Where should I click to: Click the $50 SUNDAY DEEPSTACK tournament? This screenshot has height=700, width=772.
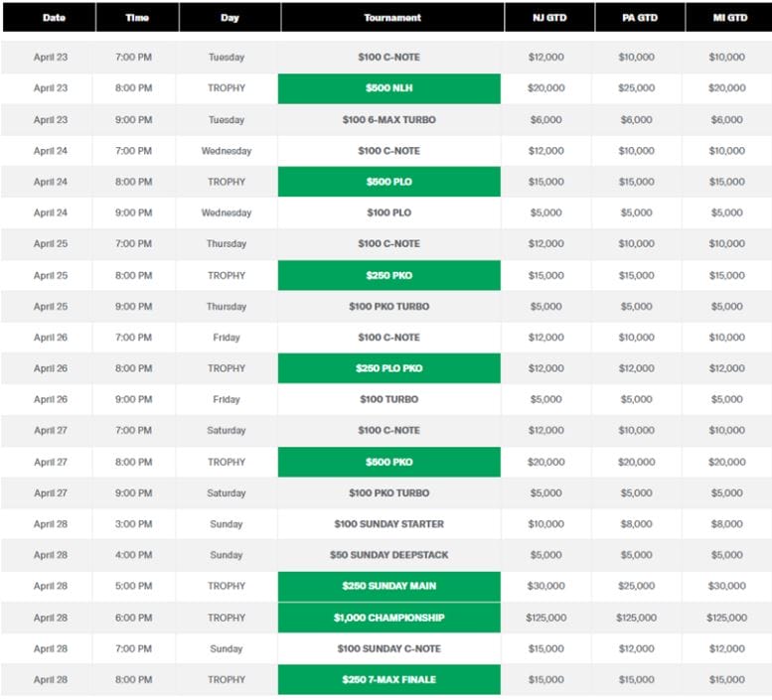pyautogui.click(x=388, y=555)
